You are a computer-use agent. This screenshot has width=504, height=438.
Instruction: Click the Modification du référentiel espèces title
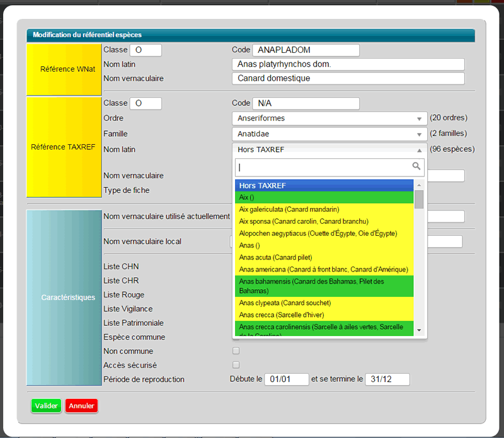87,35
